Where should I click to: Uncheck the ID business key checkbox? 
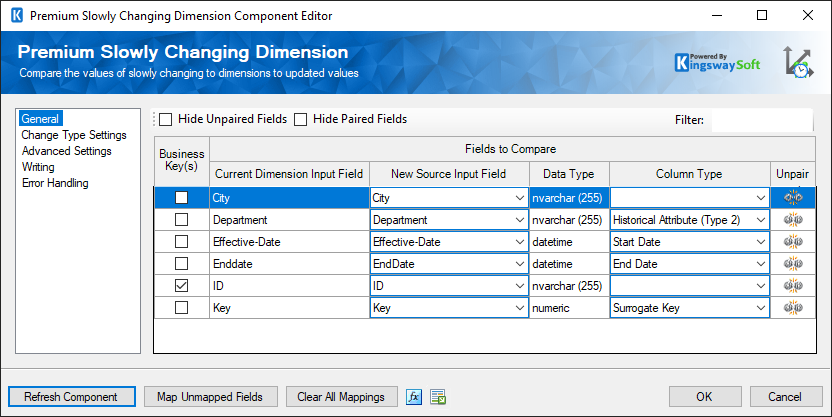(x=181, y=286)
